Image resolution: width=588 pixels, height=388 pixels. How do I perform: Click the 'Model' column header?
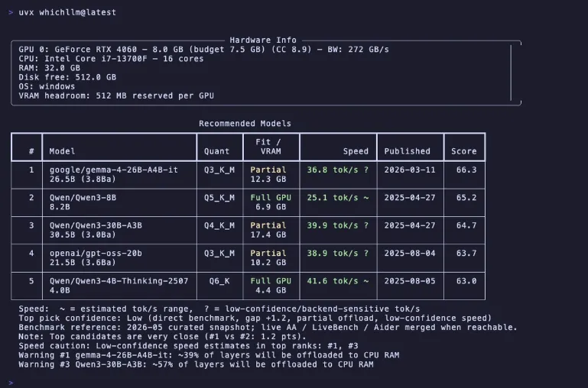tap(62, 151)
